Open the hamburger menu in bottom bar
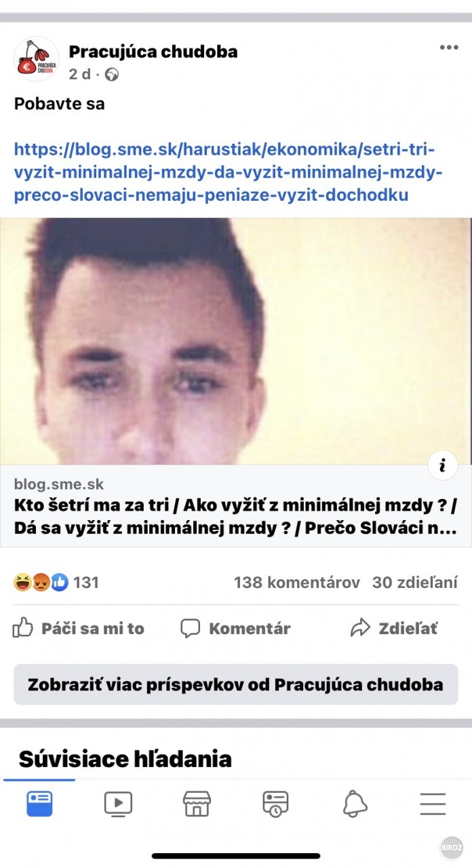The height and width of the screenshot is (868, 472). click(x=433, y=804)
